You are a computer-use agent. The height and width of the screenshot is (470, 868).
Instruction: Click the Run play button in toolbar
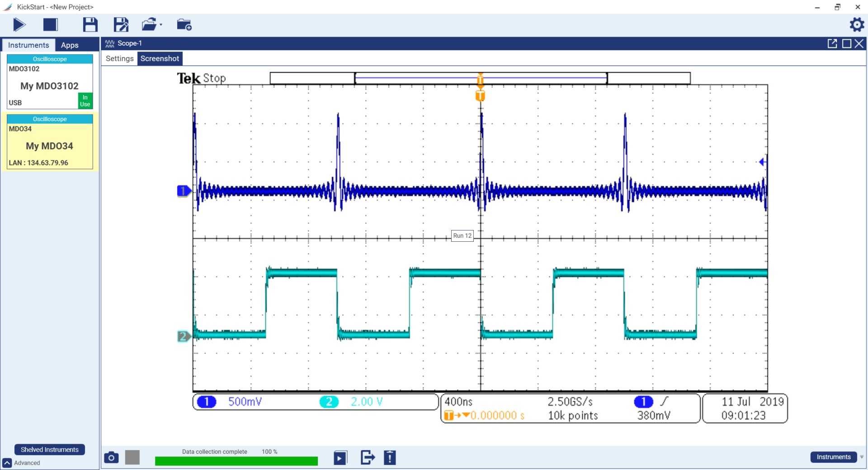[19, 24]
